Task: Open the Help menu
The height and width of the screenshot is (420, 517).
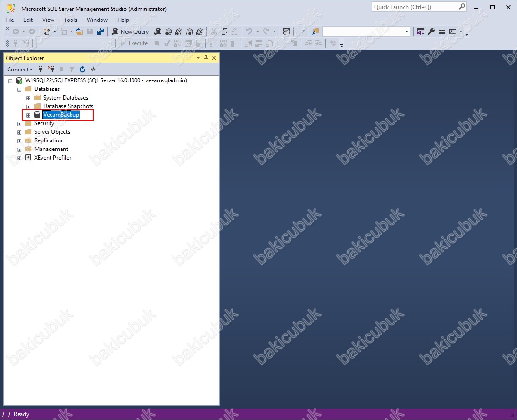Action: 123,20
